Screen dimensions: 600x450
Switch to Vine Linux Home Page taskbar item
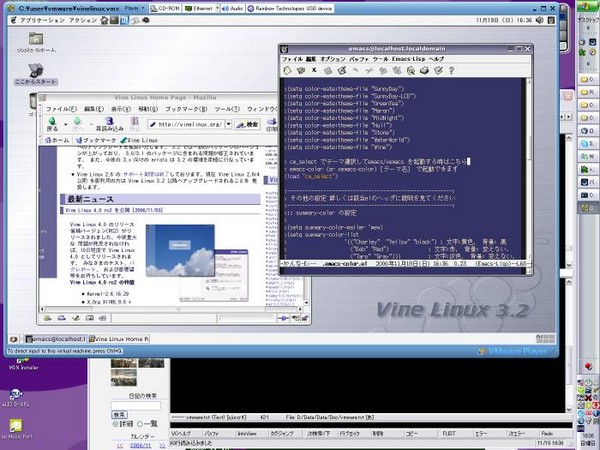click(119, 339)
